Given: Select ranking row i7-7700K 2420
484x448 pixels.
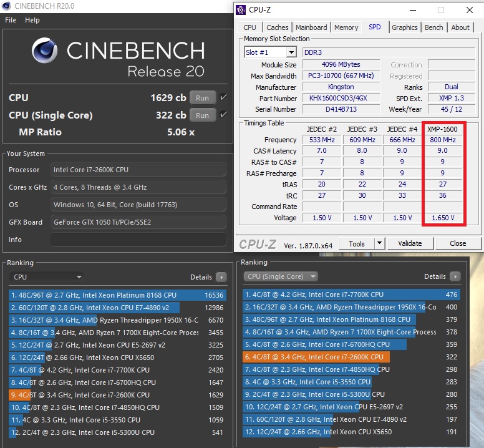Looking at the screenshot, I should pyautogui.click(x=118, y=370).
